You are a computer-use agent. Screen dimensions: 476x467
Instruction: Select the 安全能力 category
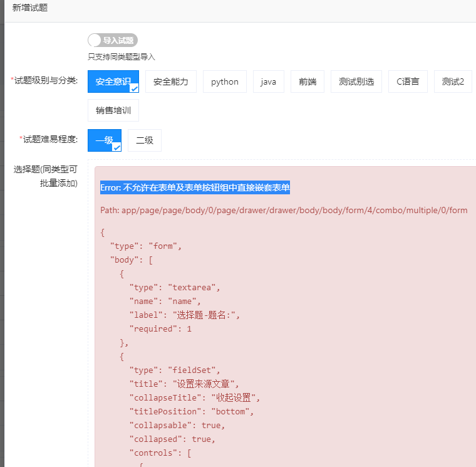click(x=171, y=81)
